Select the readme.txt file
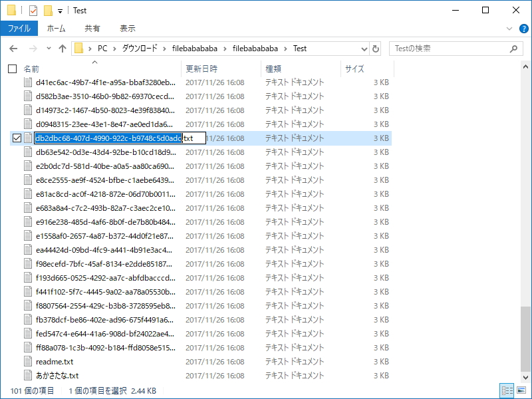532x399 pixels. pos(55,362)
